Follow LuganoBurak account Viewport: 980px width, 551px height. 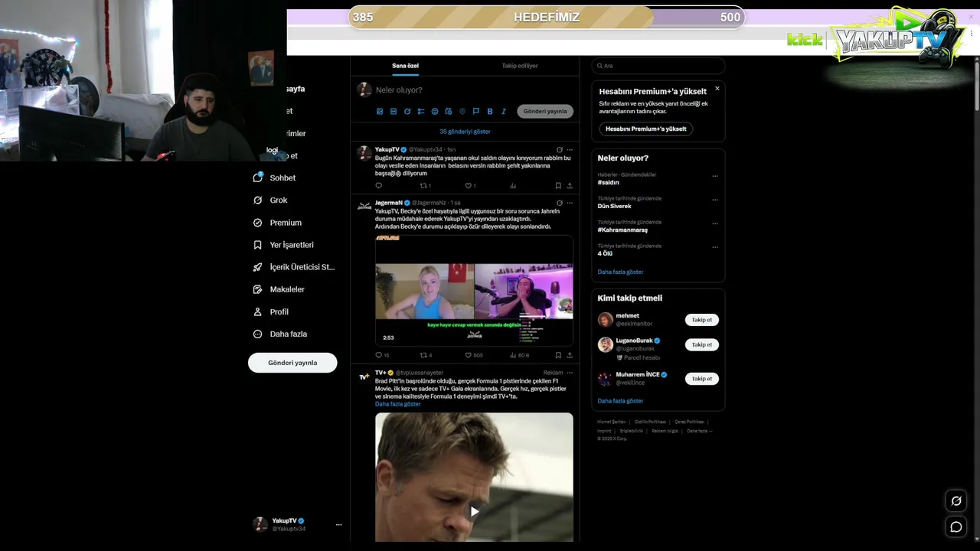(x=702, y=344)
